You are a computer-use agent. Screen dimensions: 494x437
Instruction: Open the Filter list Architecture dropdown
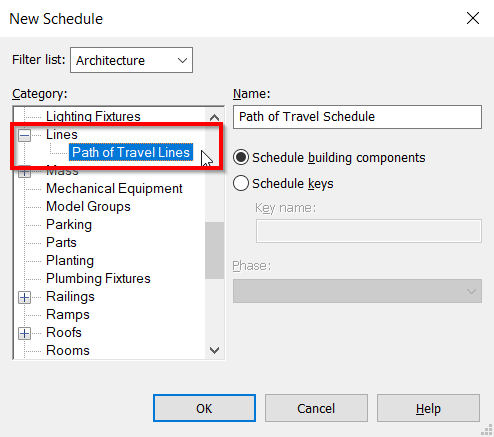pos(131,60)
